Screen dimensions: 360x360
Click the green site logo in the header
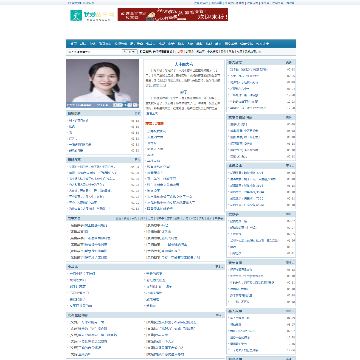pyautogui.click(x=92, y=15)
